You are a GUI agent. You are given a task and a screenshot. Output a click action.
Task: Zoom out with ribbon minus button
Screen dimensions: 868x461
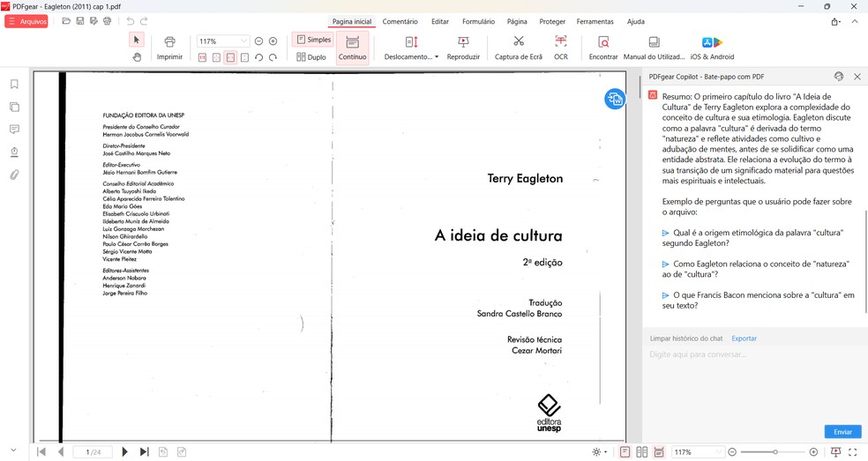pyautogui.click(x=258, y=41)
